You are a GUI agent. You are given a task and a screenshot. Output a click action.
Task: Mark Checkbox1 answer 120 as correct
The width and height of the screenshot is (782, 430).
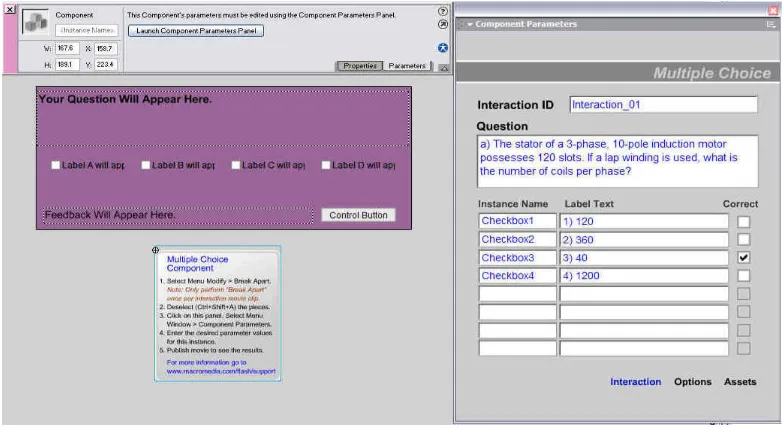tap(744, 221)
